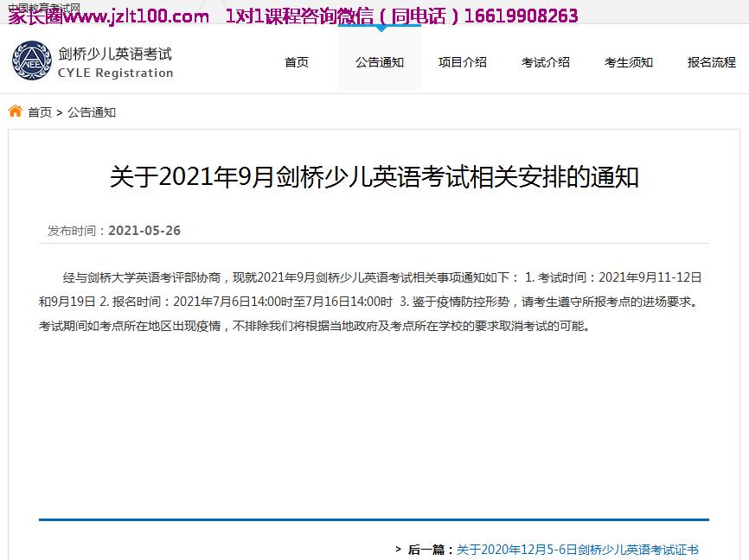Click the 发布时间 label
749x560 pixels.
(72, 231)
